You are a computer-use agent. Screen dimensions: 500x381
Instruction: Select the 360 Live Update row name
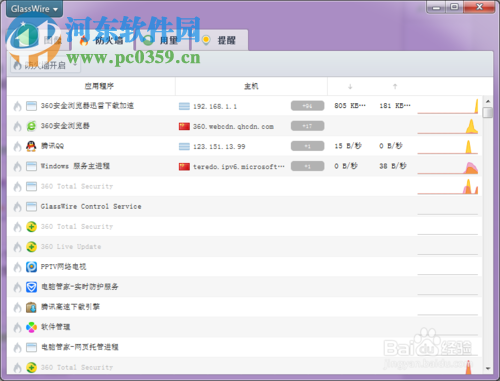tap(71, 247)
